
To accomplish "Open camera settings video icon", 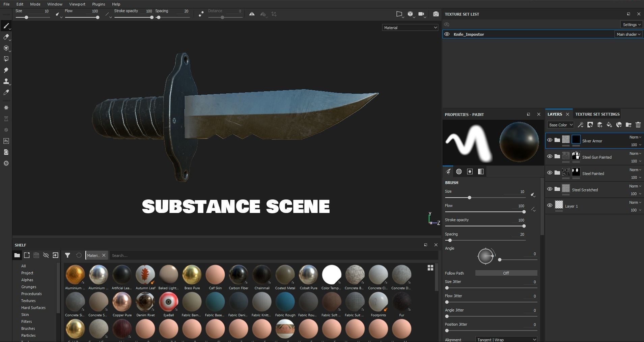I will [x=421, y=14].
